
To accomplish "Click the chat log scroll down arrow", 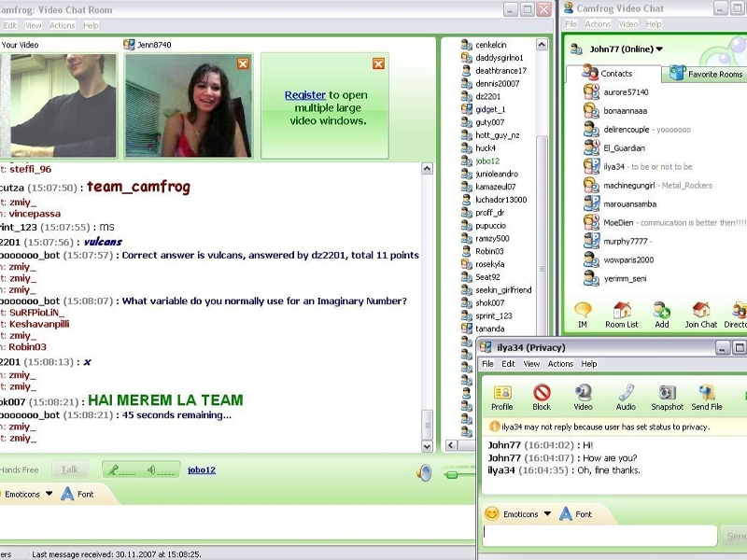I will [x=427, y=446].
